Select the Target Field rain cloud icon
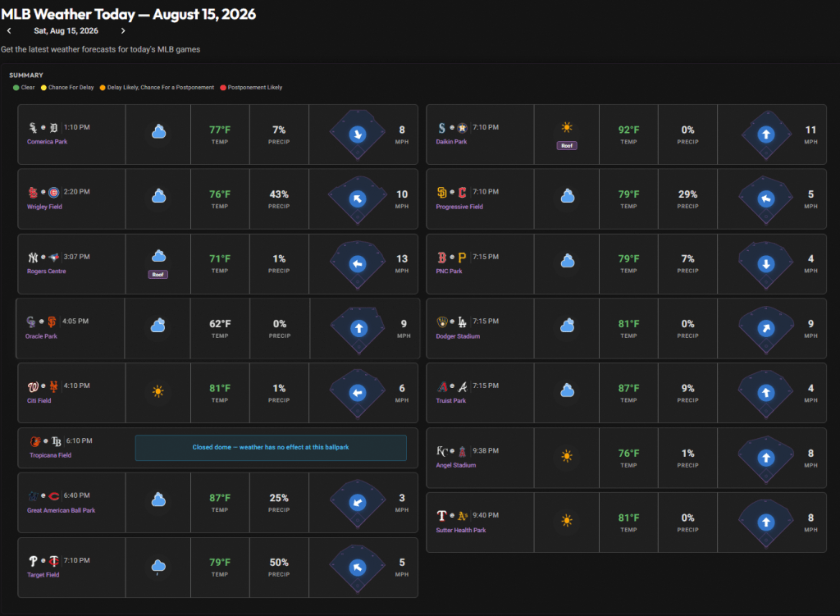This screenshot has width=840, height=616. coord(158,567)
